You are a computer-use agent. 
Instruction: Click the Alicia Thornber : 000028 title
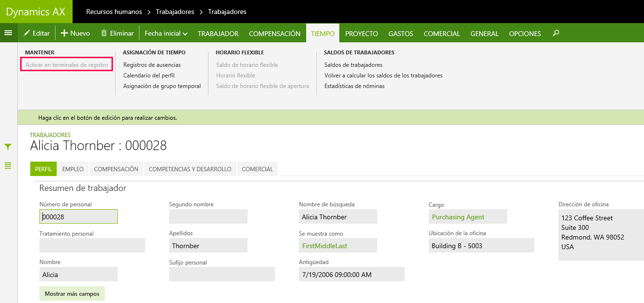[x=98, y=146]
